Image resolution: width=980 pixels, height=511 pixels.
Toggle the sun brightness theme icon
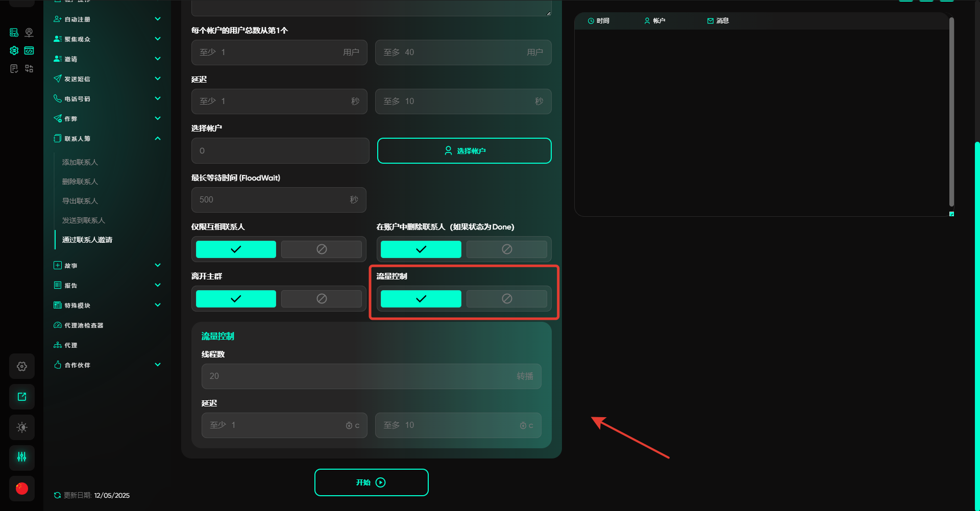(22, 427)
